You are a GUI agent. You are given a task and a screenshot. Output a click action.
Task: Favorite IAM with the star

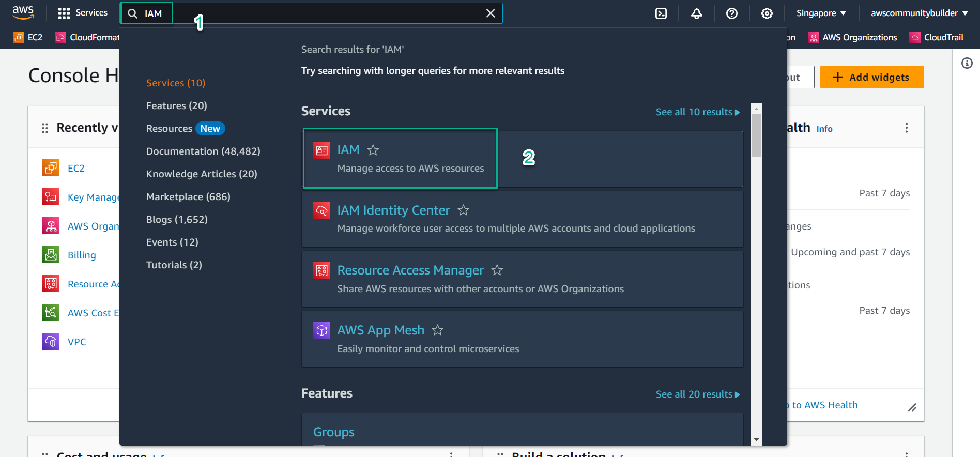[373, 150]
